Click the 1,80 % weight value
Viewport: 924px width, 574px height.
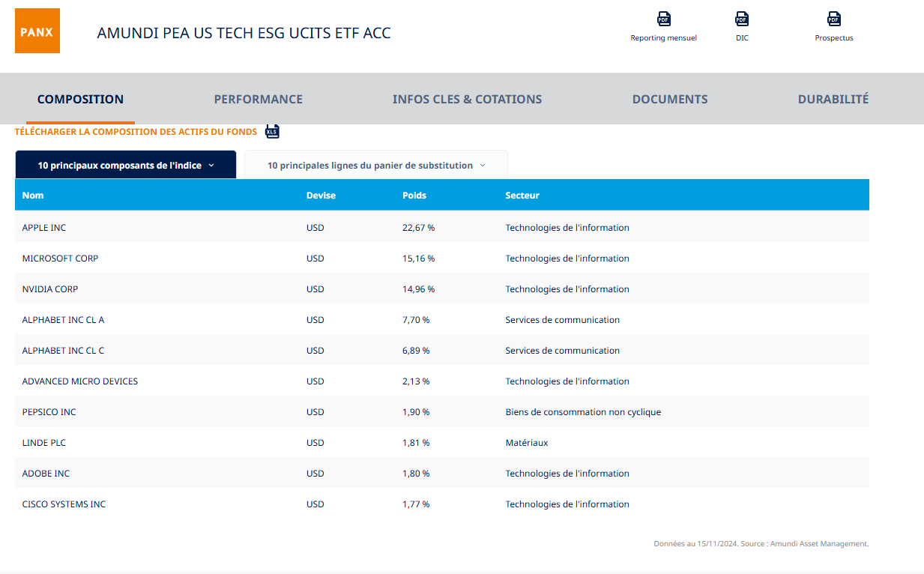pos(416,474)
